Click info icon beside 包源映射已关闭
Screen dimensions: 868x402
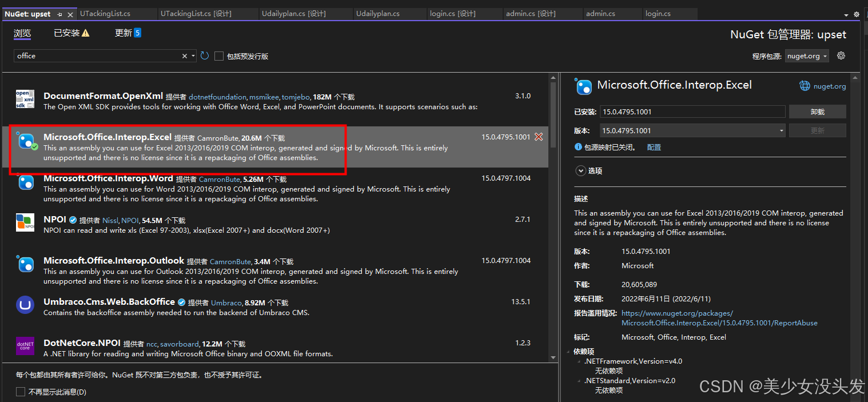(x=579, y=147)
